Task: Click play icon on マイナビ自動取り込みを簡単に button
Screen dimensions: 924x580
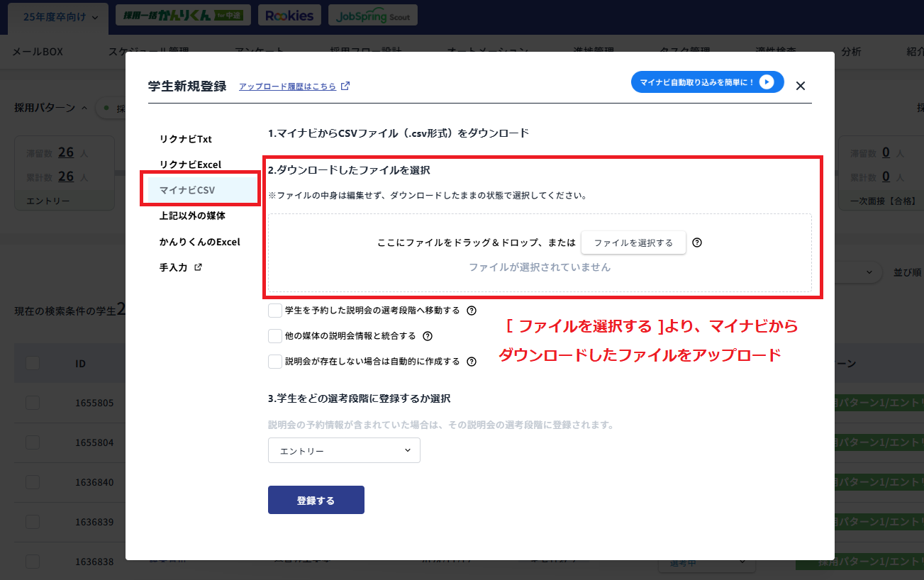Action: click(x=767, y=82)
